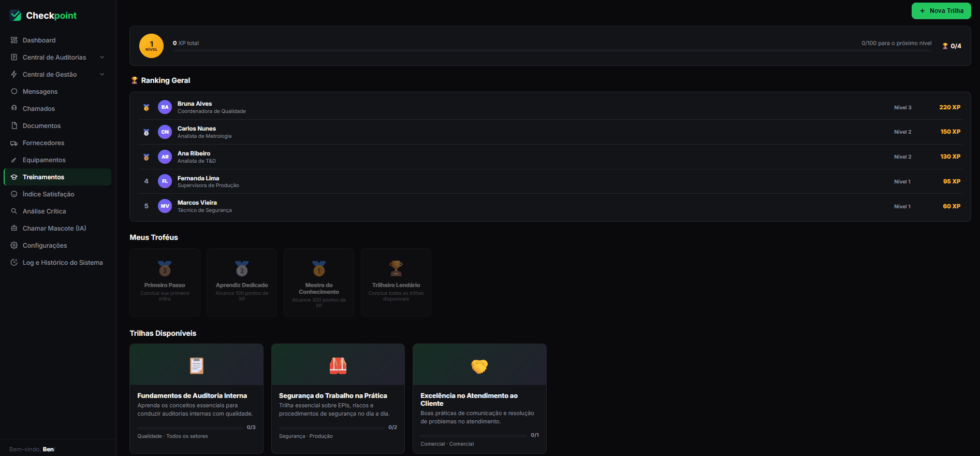This screenshot has height=456, width=980.
Task: Click the 220 XP value
Action: click(950, 107)
